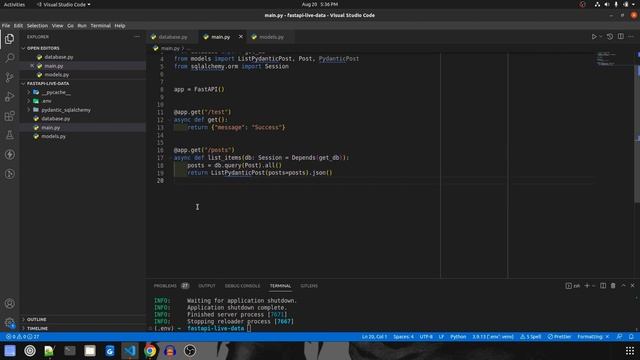
Task: Expand the __pycache__ folder
Action: point(29,92)
